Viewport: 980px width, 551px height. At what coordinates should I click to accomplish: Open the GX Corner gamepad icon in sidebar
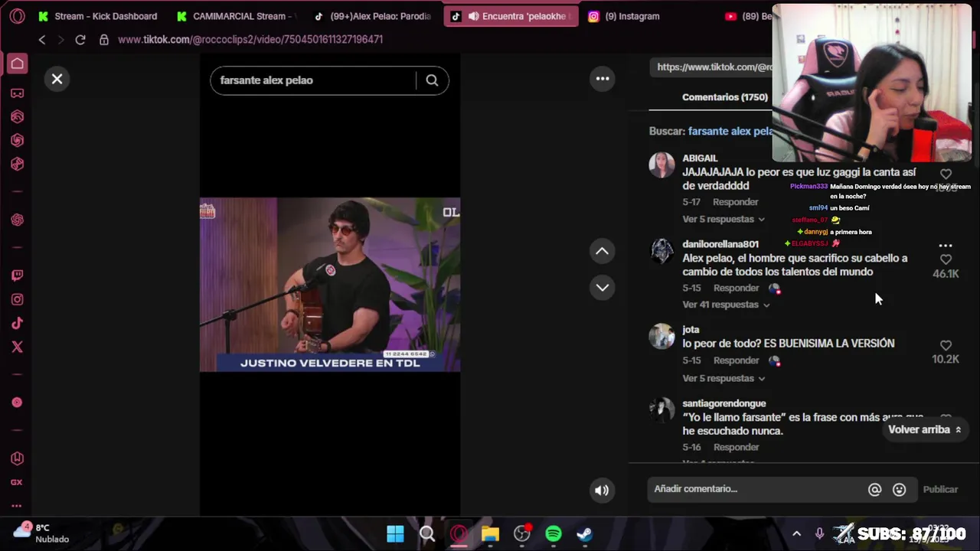[17, 93]
